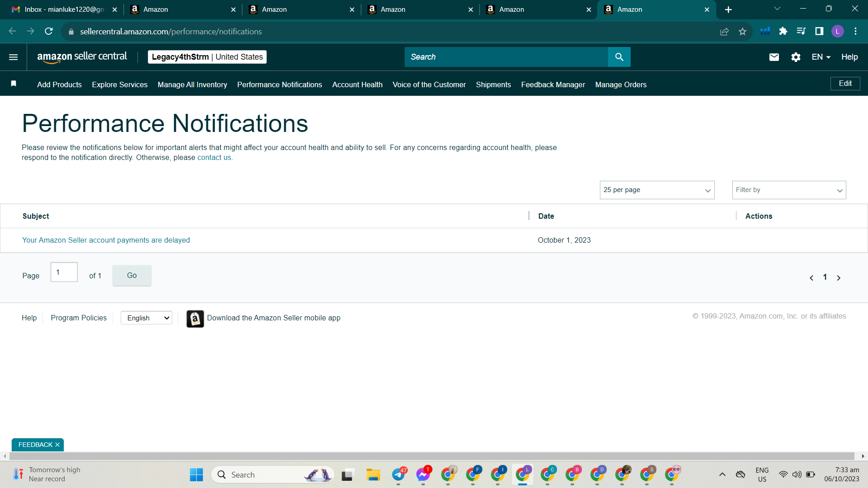Click the Help link in the header

(849, 57)
